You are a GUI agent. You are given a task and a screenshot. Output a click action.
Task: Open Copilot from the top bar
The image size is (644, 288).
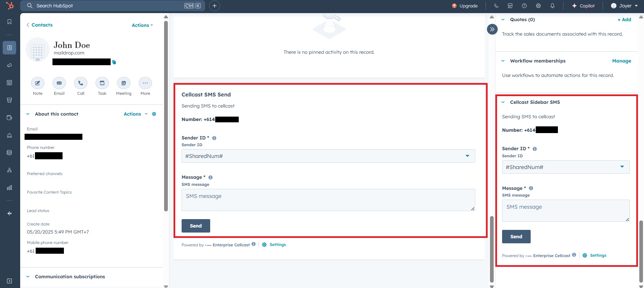coord(583,6)
